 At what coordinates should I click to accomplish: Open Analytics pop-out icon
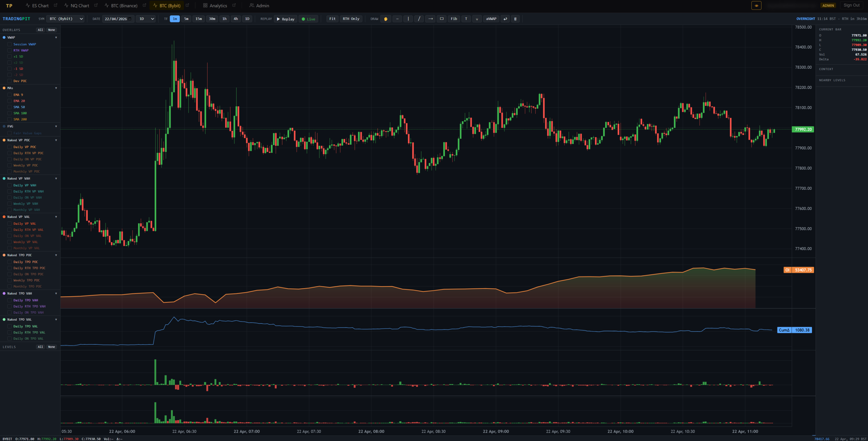pos(234,5)
